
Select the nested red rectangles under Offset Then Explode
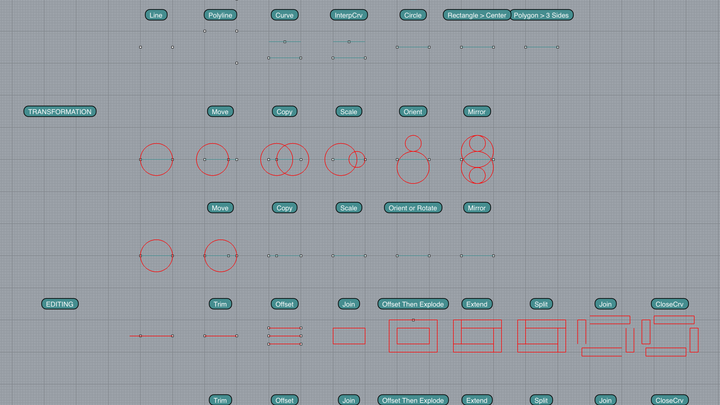coord(413,336)
